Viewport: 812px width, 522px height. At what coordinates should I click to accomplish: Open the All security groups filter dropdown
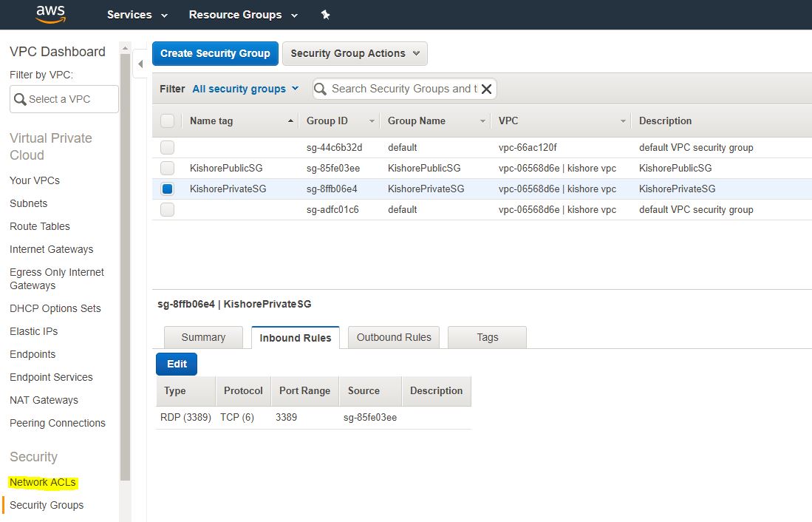[245, 89]
